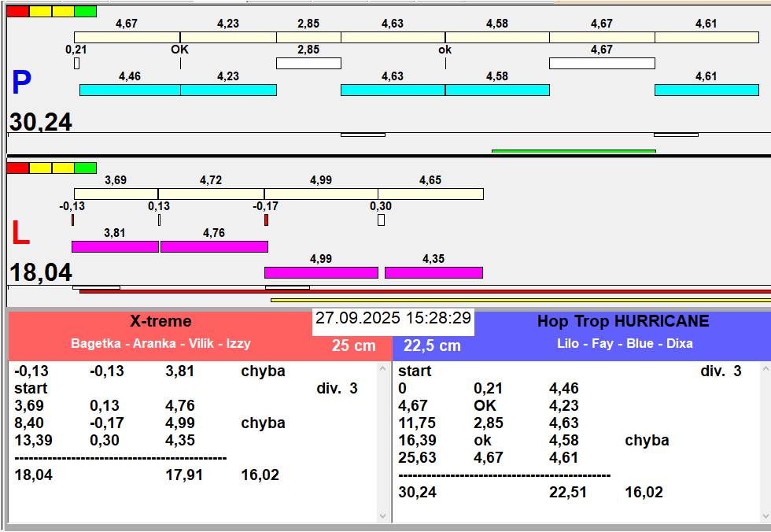Click the red -0,13 fault marker
The image size is (771, 532).
tap(72, 220)
